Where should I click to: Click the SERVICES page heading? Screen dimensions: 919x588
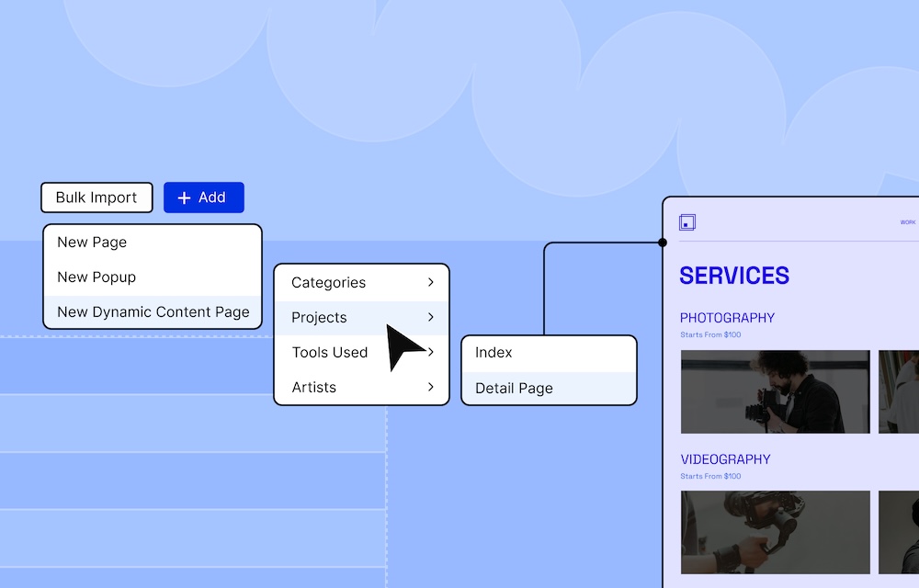[734, 276]
